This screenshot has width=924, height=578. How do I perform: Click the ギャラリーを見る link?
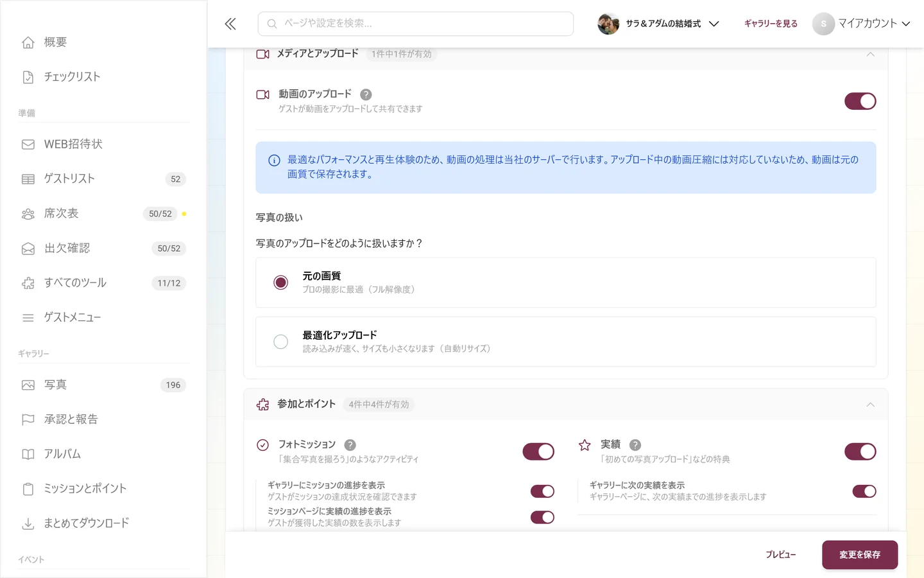click(x=771, y=24)
